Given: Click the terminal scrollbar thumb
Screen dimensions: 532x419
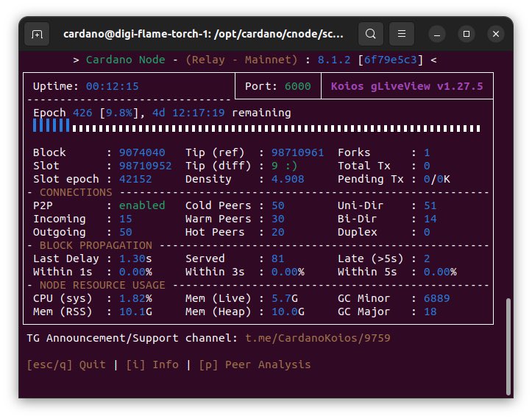Looking at the screenshot, I should pos(508,346).
